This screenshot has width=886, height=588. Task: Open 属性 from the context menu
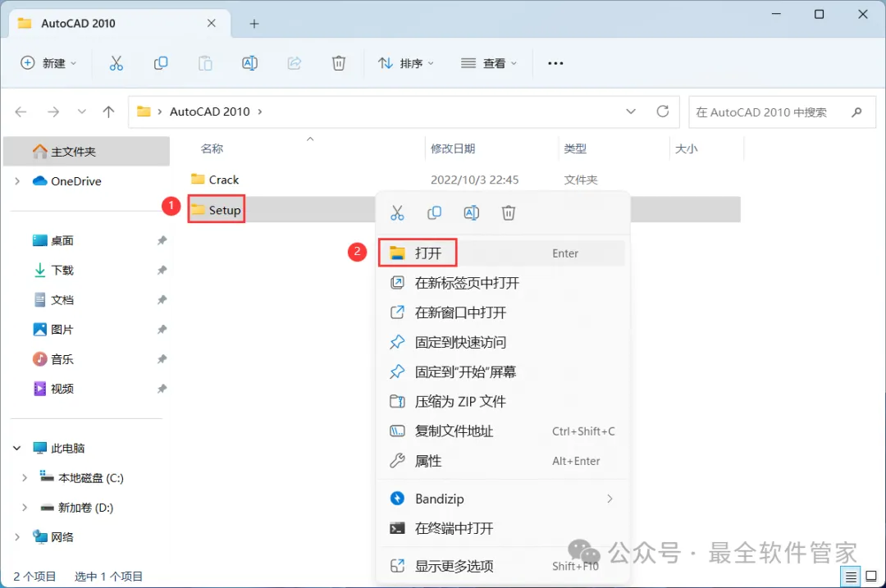[x=502, y=461]
